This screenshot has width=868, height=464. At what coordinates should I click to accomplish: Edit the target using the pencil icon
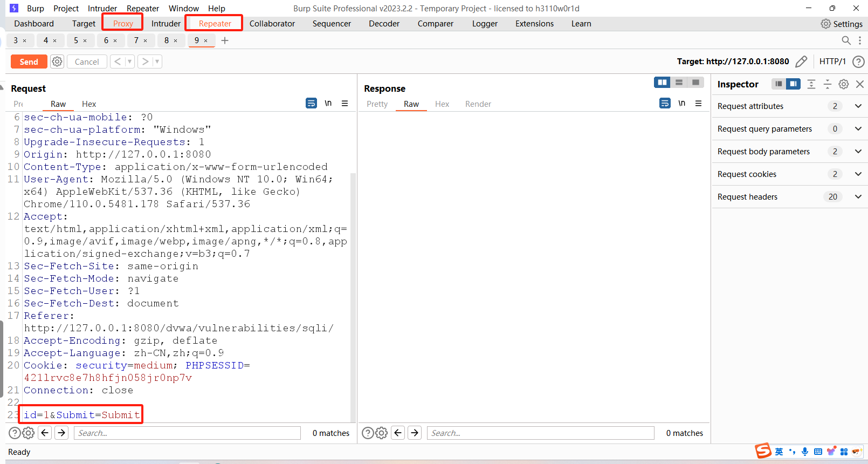pos(801,62)
